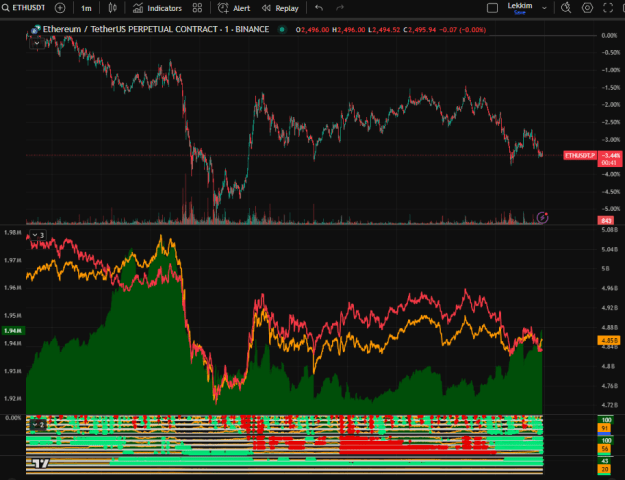Change chart style with the candles icon
This screenshot has width=625, height=480.
(112, 8)
